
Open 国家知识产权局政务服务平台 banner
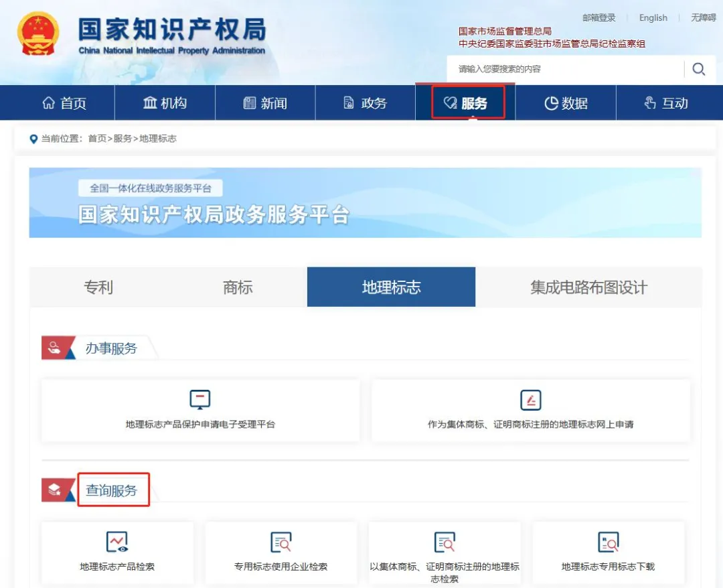[366, 202]
